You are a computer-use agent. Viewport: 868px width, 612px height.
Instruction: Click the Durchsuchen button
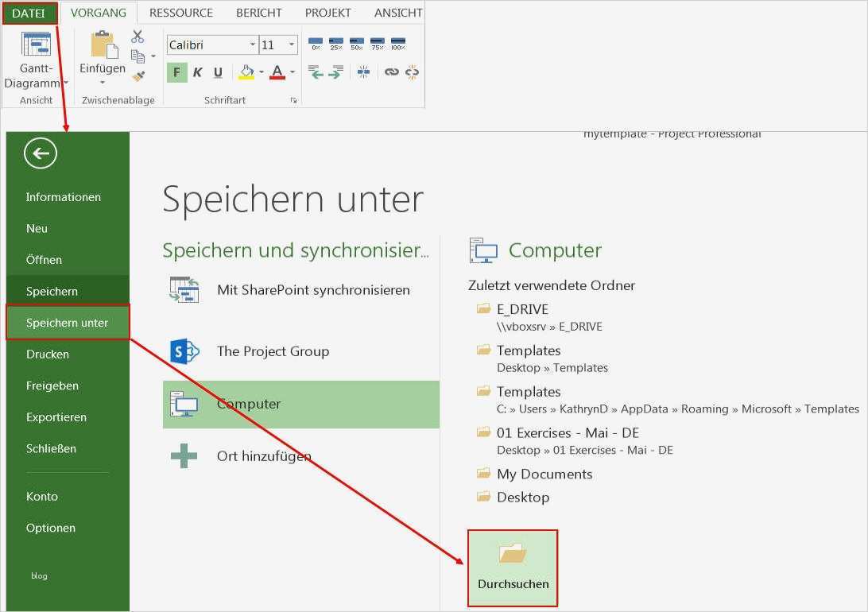512,567
